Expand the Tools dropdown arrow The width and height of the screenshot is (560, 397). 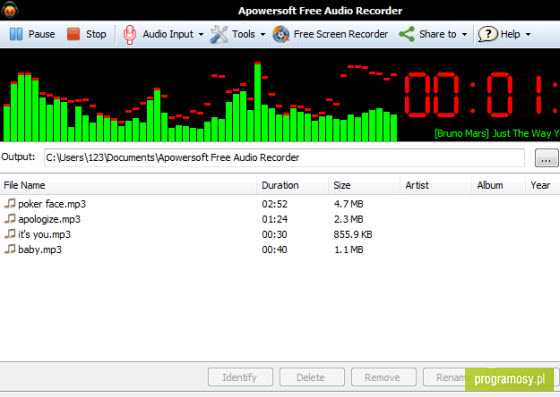(263, 35)
